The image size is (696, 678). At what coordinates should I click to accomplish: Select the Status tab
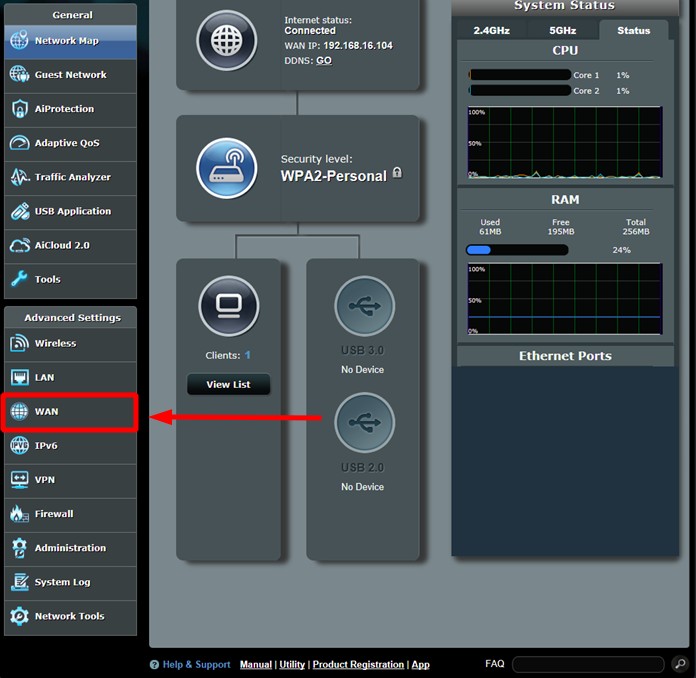click(633, 30)
